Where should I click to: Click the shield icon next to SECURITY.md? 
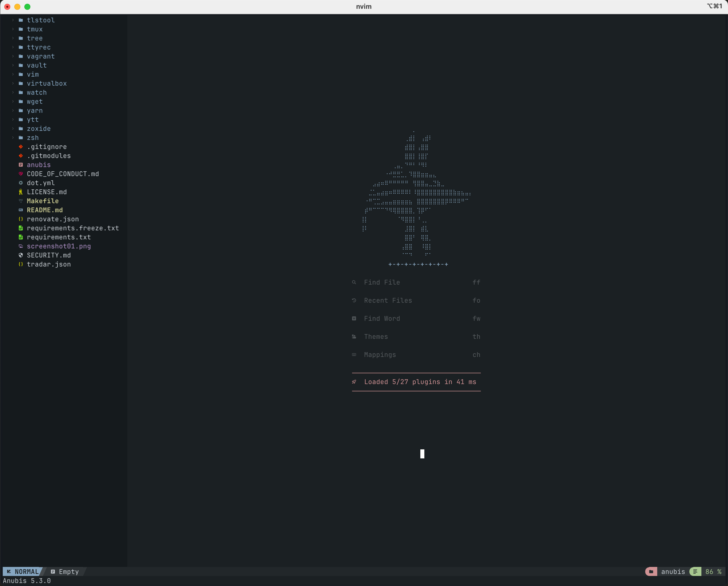[x=21, y=255]
